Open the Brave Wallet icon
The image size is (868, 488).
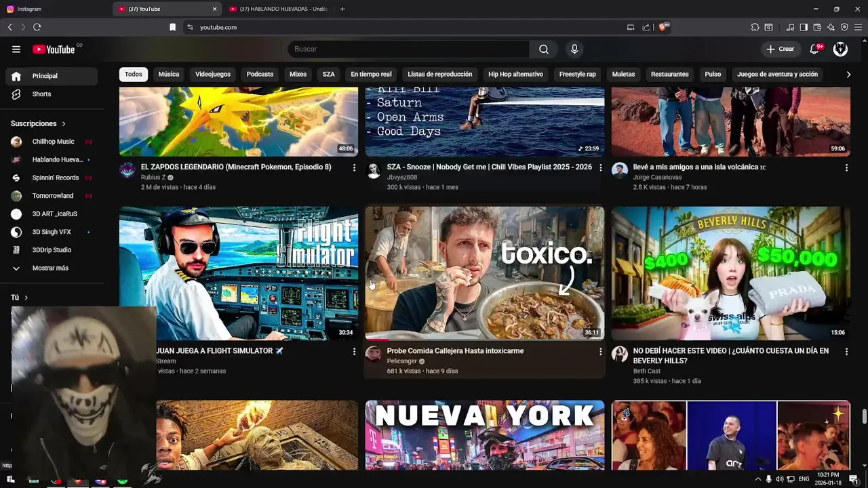[817, 27]
